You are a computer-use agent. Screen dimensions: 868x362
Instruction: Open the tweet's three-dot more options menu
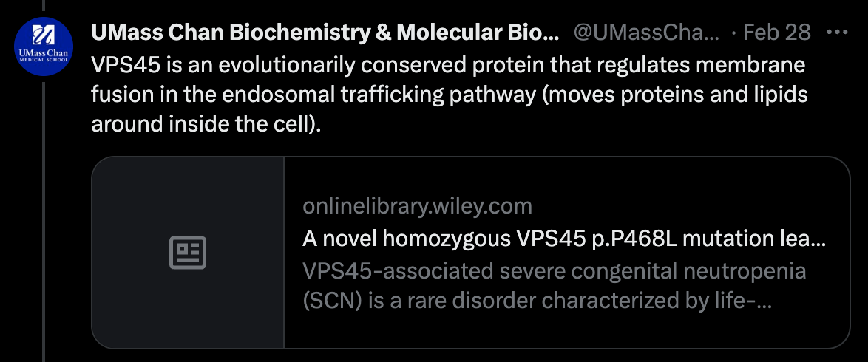[x=835, y=33]
